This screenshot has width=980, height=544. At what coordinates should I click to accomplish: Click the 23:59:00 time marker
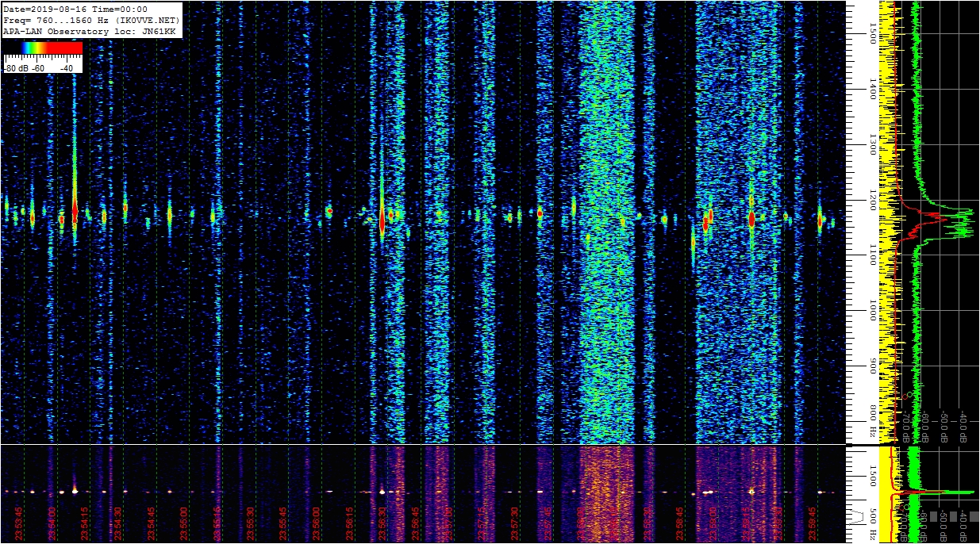pyautogui.click(x=713, y=523)
